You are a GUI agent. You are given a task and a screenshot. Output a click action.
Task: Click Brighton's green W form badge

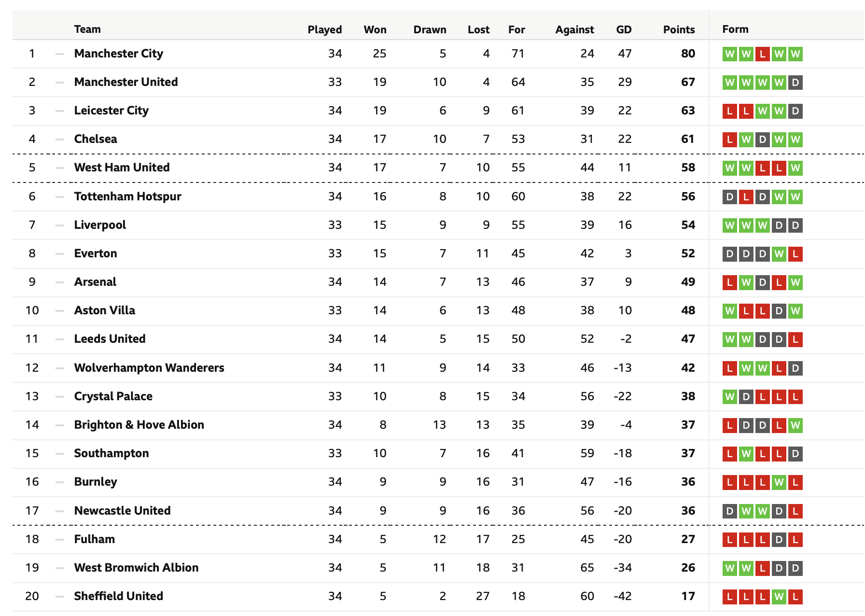[795, 425]
